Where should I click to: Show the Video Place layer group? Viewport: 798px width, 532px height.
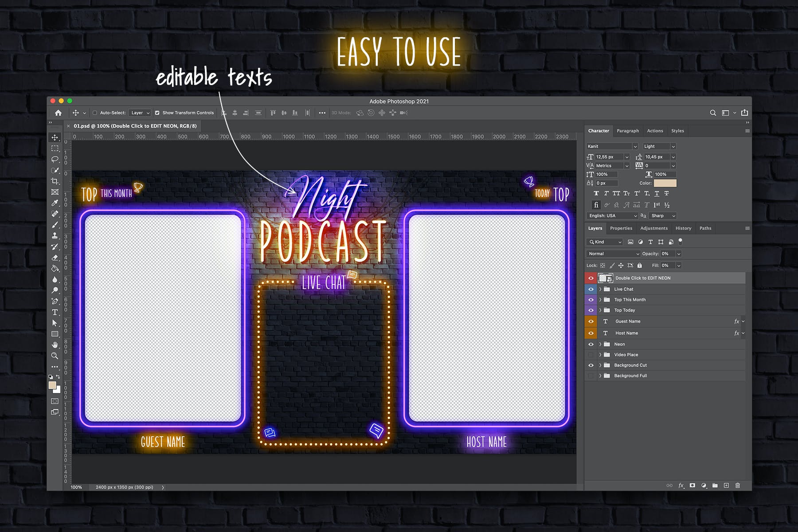(591, 355)
